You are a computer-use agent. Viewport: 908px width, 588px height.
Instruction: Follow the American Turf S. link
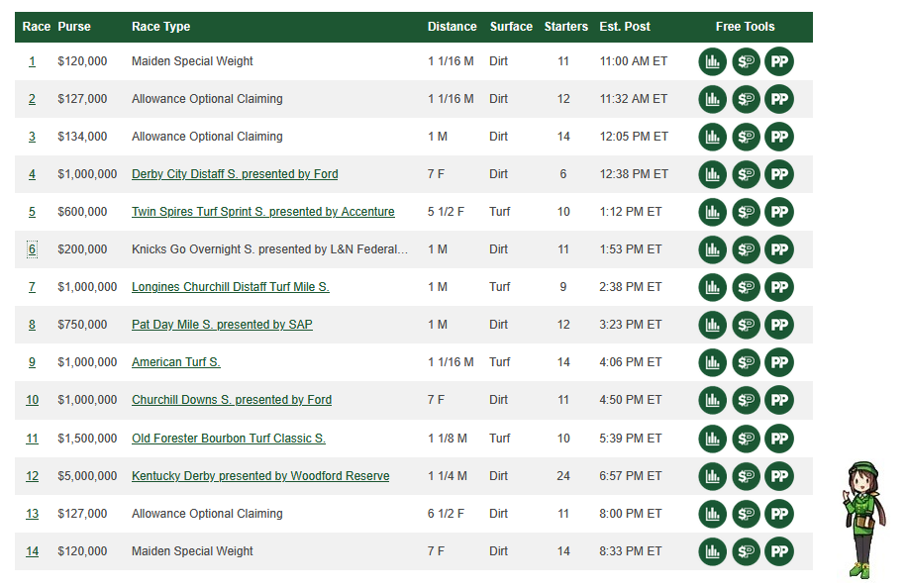coord(176,361)
